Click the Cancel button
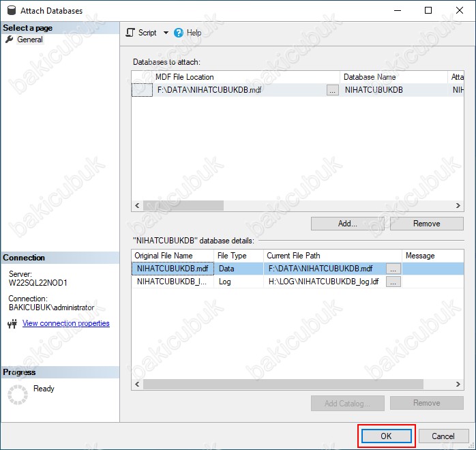 pos(443,436)
